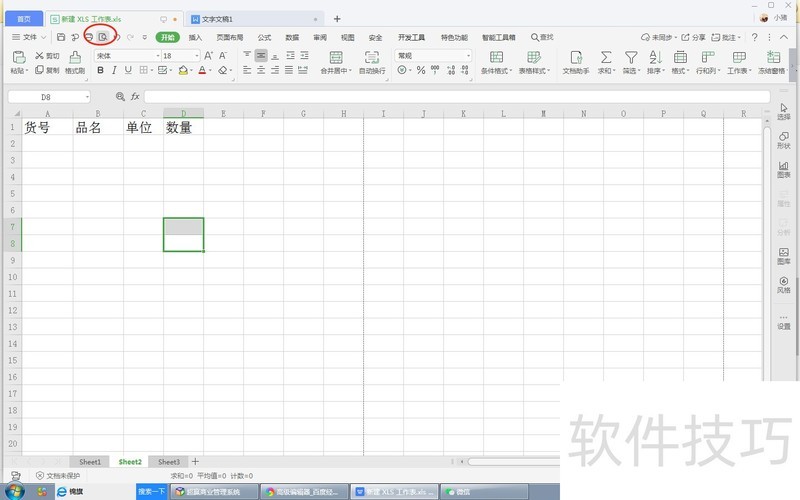
Task: Switch to Sheet1 worksheet tab
Action: coord(90,462)
